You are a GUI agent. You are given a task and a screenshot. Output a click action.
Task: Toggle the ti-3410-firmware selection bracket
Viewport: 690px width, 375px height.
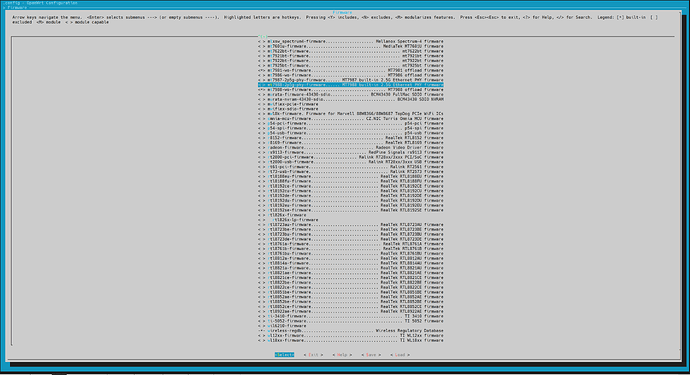[262, 316]
